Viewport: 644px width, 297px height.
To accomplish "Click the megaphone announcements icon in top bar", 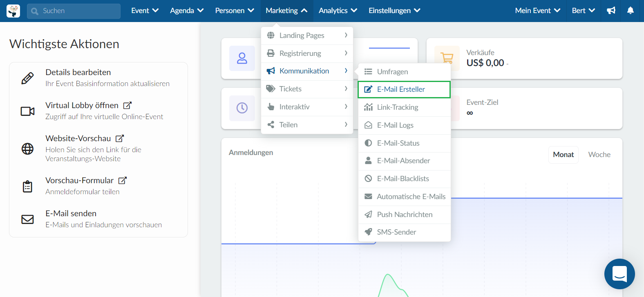I will pos(611,11).
